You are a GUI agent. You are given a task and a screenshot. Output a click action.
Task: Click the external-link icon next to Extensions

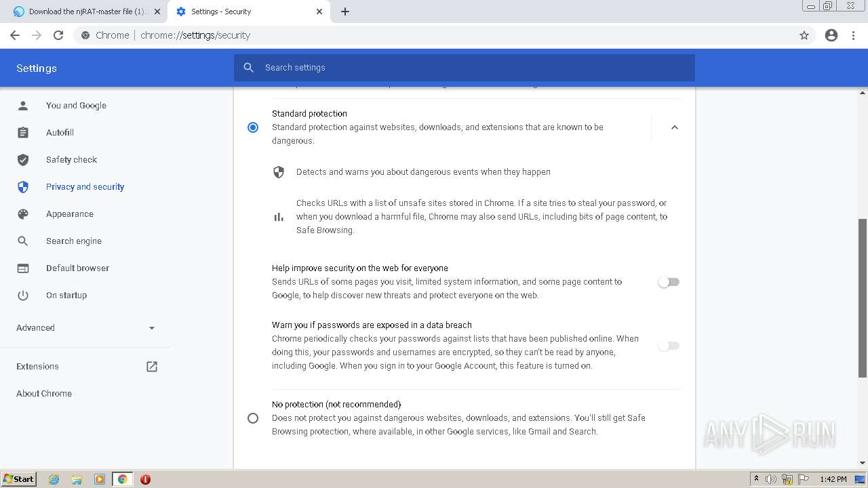pyautogui.click(x=152, y=366)
